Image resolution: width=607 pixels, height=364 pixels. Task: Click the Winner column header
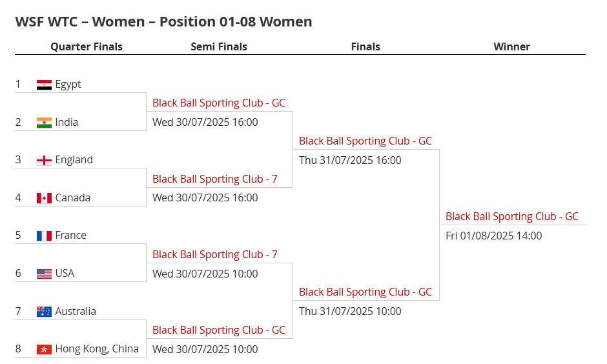coord(511,46)
